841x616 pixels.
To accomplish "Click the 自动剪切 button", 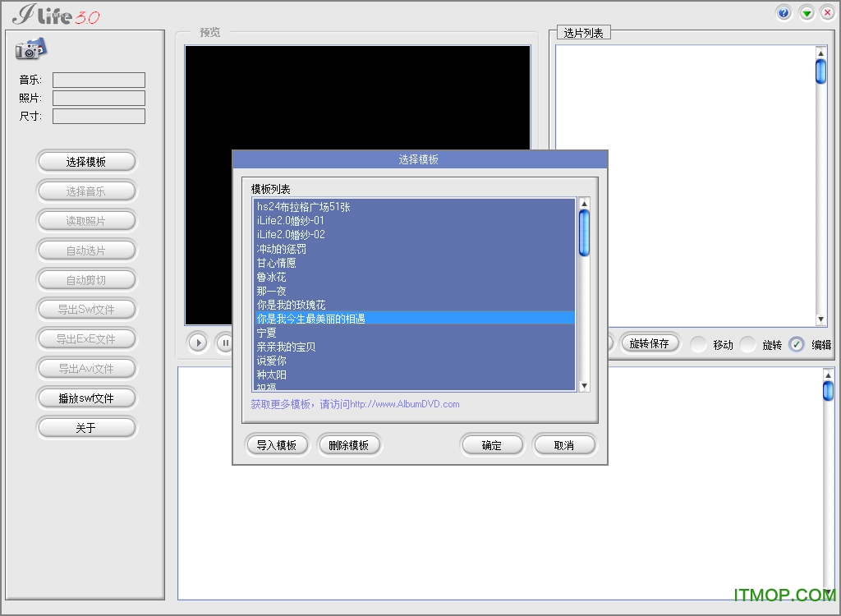I will tap(86, 279).
